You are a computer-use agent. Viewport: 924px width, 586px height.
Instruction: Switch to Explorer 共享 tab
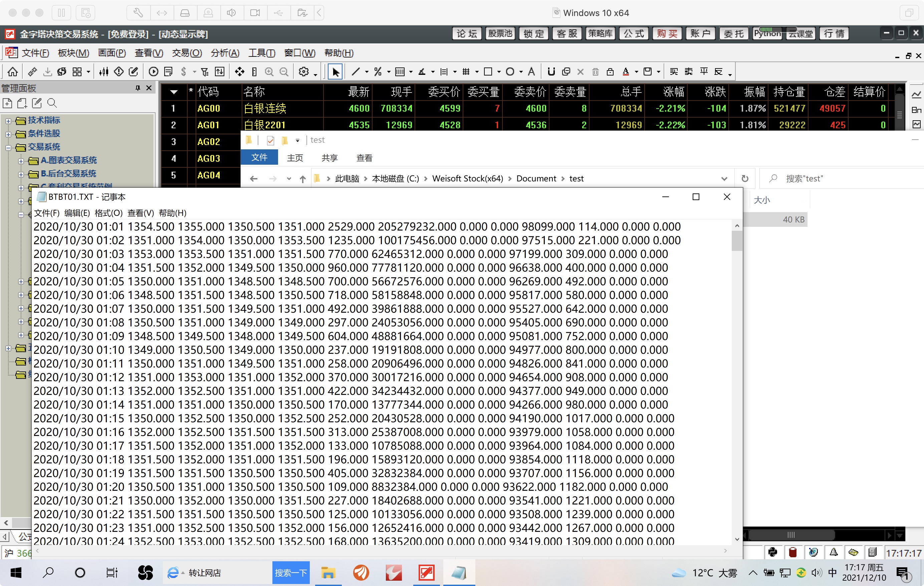329,158
